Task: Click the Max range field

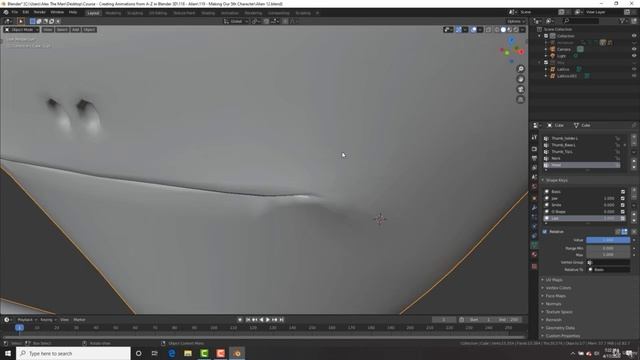Action: click(608, 255)
